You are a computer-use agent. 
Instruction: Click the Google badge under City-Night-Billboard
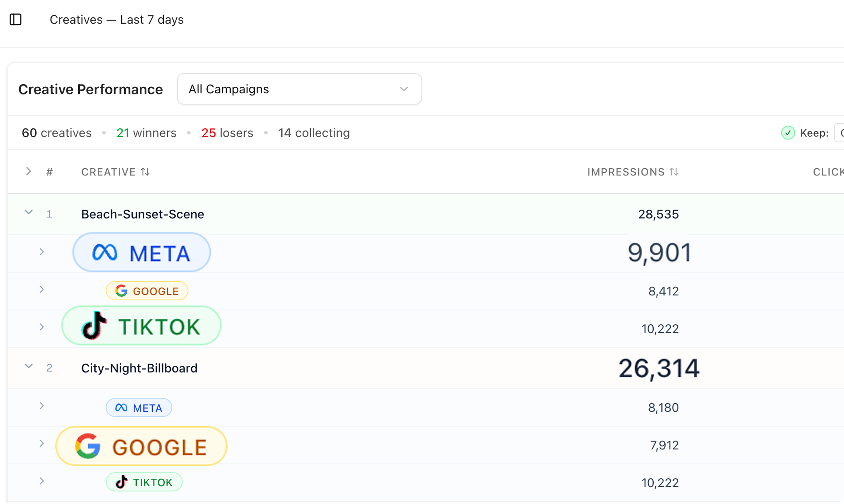coord(141,446)
